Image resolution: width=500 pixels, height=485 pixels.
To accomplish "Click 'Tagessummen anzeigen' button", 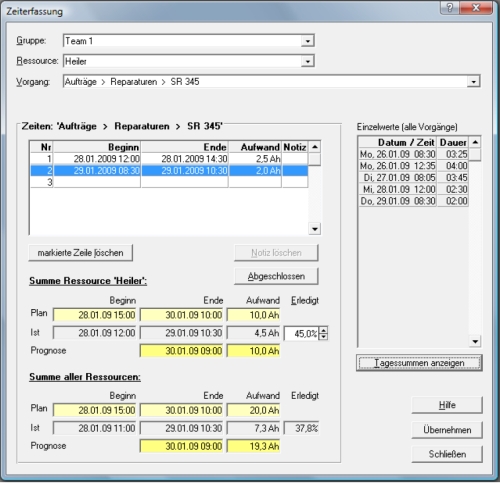I will coord(419,363).
